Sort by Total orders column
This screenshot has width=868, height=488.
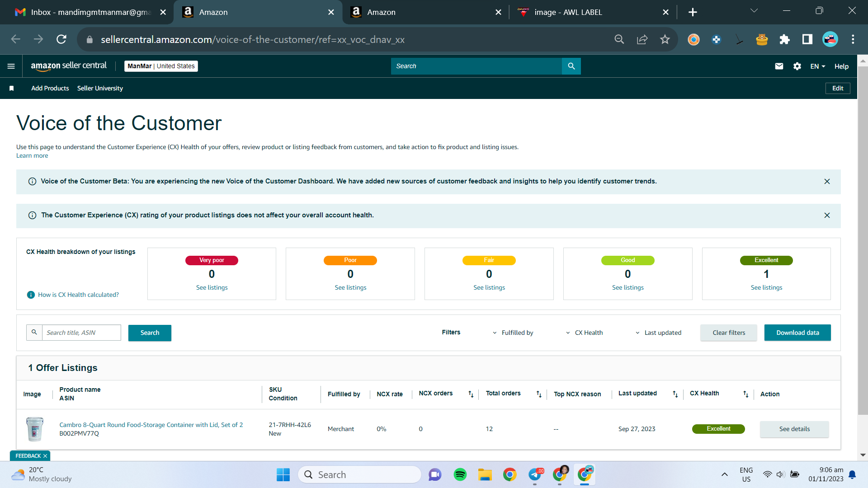click(539, 394)
